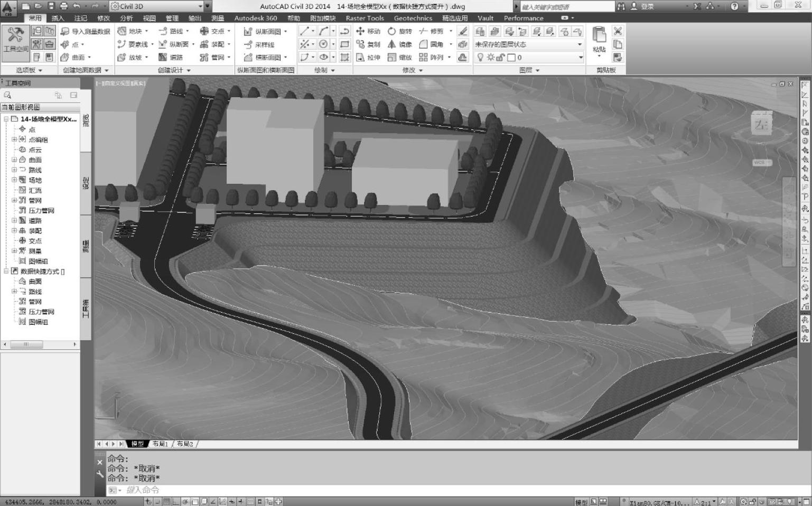Toggle layer lock padlock icon
This screenshot has height=506, width=812.
[x=500, y=57]
